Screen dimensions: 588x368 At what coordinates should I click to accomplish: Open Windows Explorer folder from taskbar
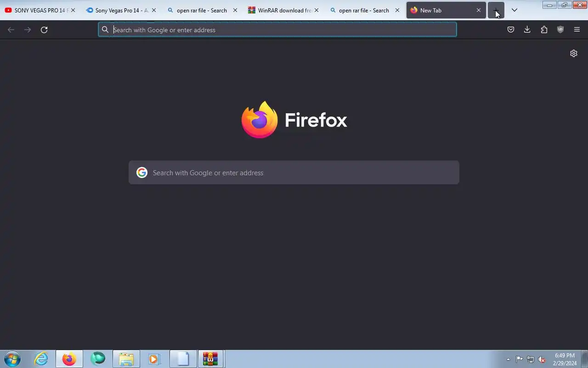coord(126,359)
